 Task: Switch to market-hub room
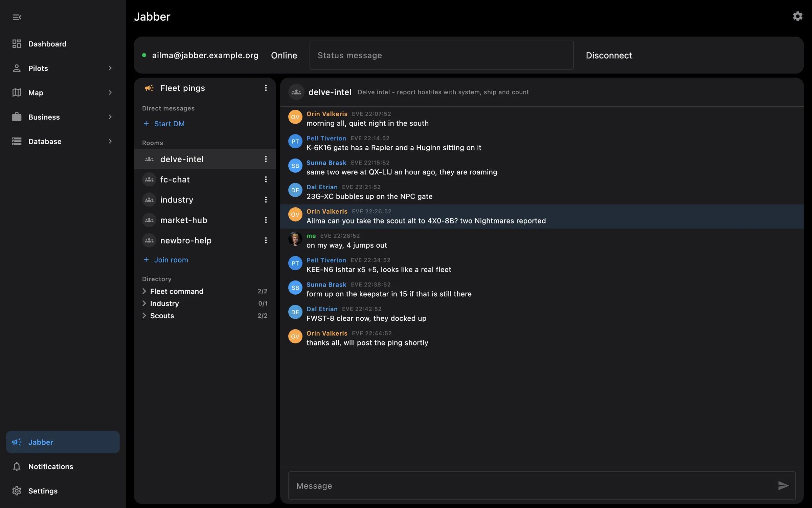205,220
